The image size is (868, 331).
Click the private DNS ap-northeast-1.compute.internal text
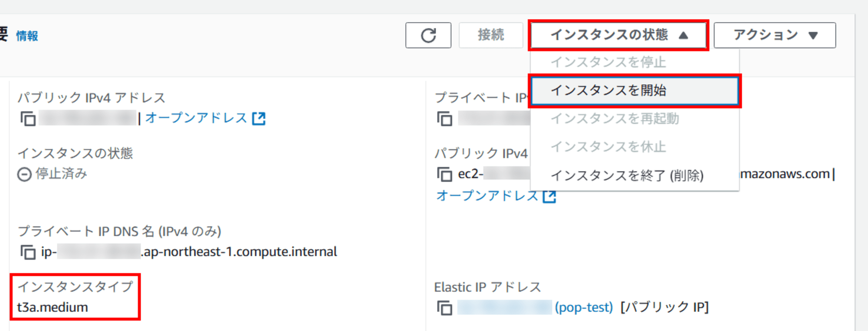239,252
